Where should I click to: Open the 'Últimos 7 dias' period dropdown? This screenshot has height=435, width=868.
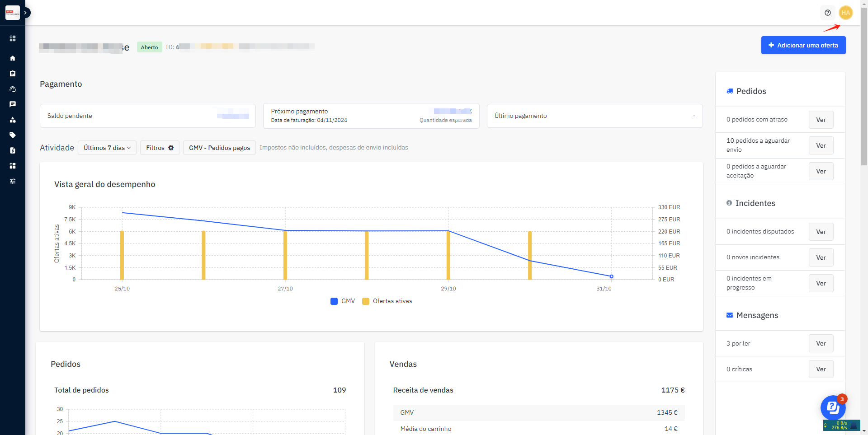click(x=107, y=148)
